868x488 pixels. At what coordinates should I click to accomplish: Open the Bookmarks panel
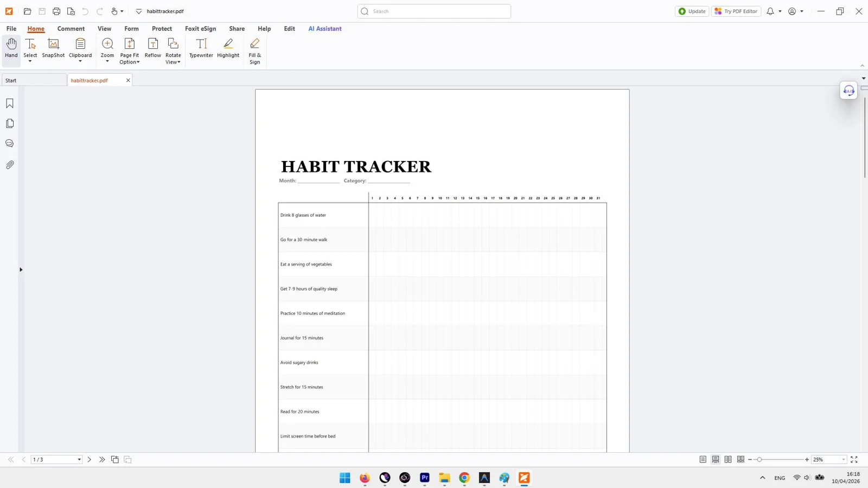(10, 104)
